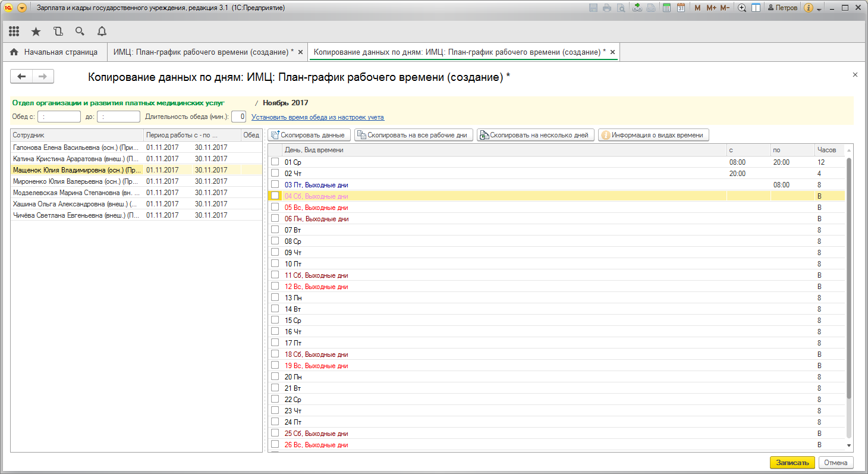
Task: Click Установить время обеда из настроек учета
Action: [317, 117]
